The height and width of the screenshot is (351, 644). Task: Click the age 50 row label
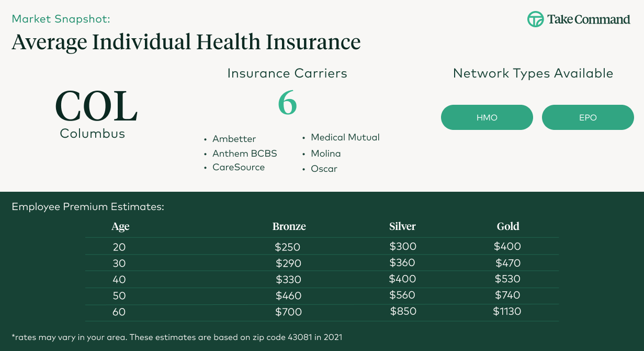pyautogui.click(x=119, y=296)
